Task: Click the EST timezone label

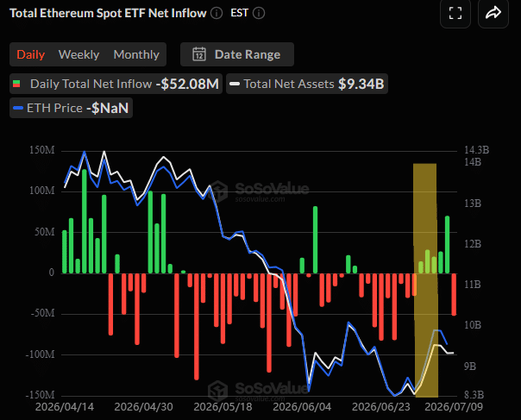Action: tap(239, 13)
